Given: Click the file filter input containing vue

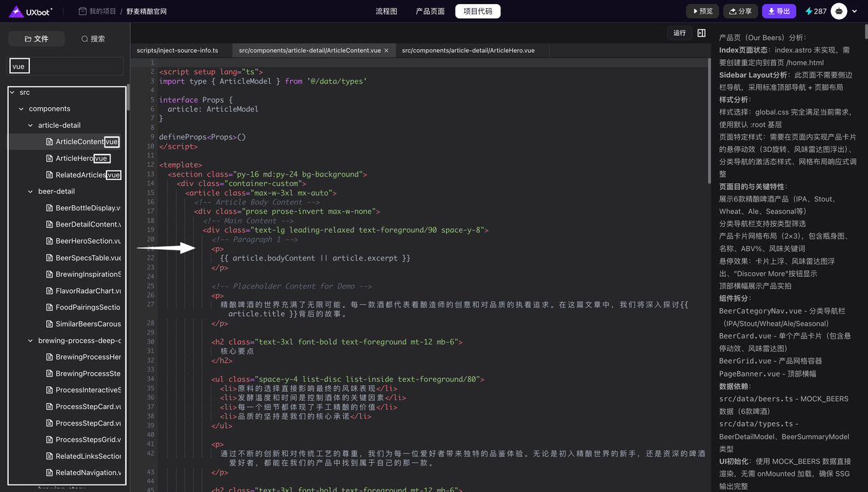Looking at the screenshot, I should [x=66, y=67].
